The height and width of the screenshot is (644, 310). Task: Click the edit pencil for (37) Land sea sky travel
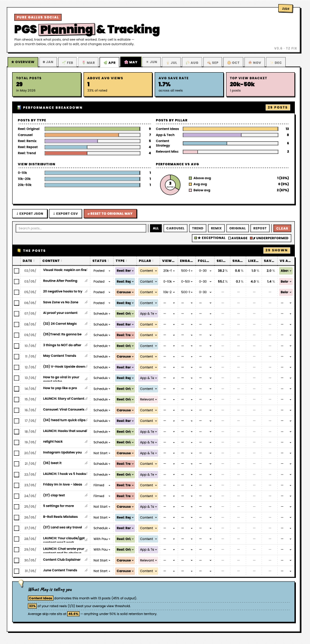click(x=86, y=527)
